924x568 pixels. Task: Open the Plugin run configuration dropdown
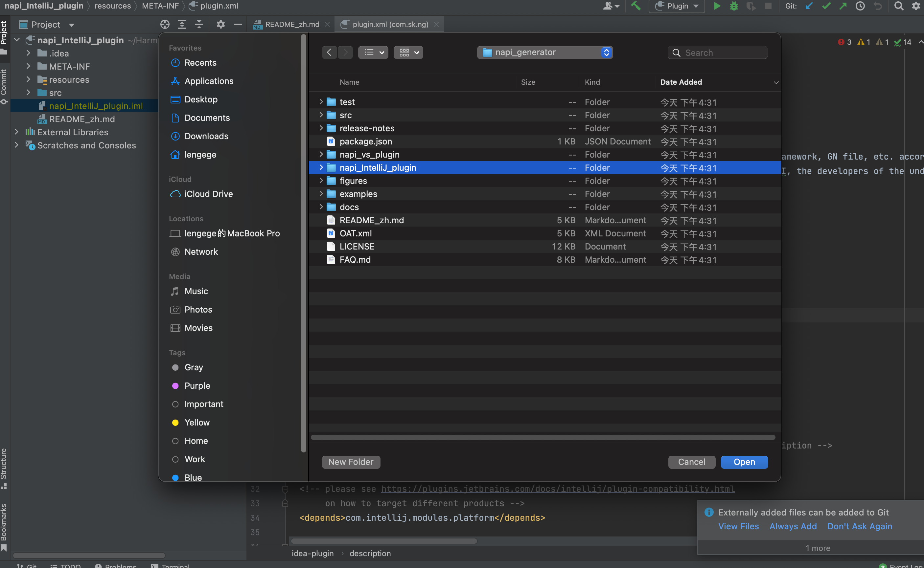point(677,6)
